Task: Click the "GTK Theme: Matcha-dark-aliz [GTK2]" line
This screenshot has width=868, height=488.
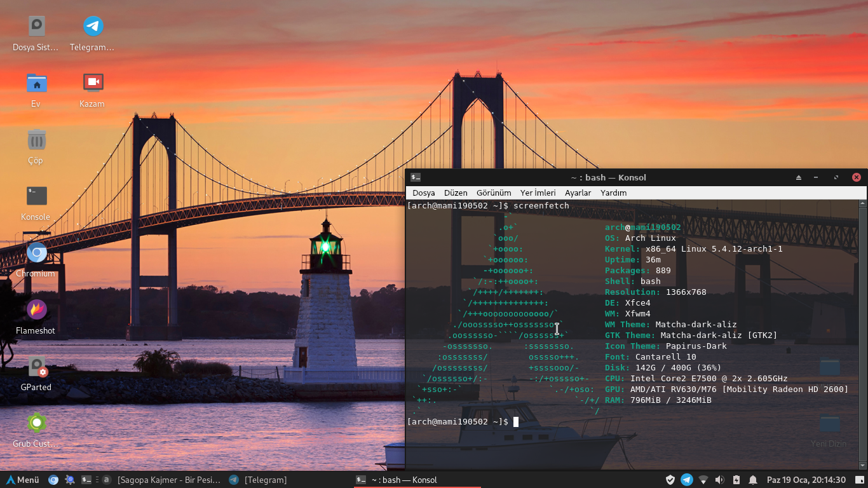Action: (x=691, y=335)
